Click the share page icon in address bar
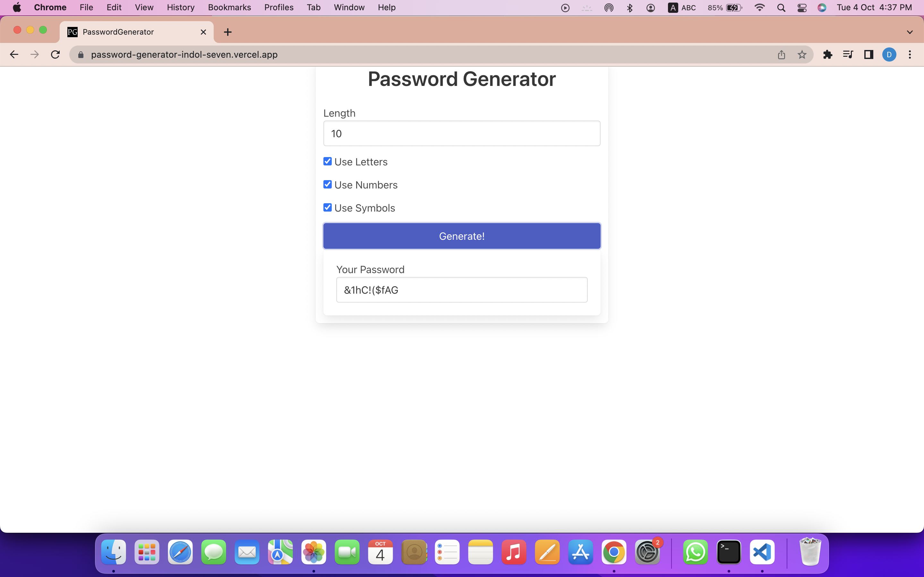924x577 pixels. click(x=782, y=54)
